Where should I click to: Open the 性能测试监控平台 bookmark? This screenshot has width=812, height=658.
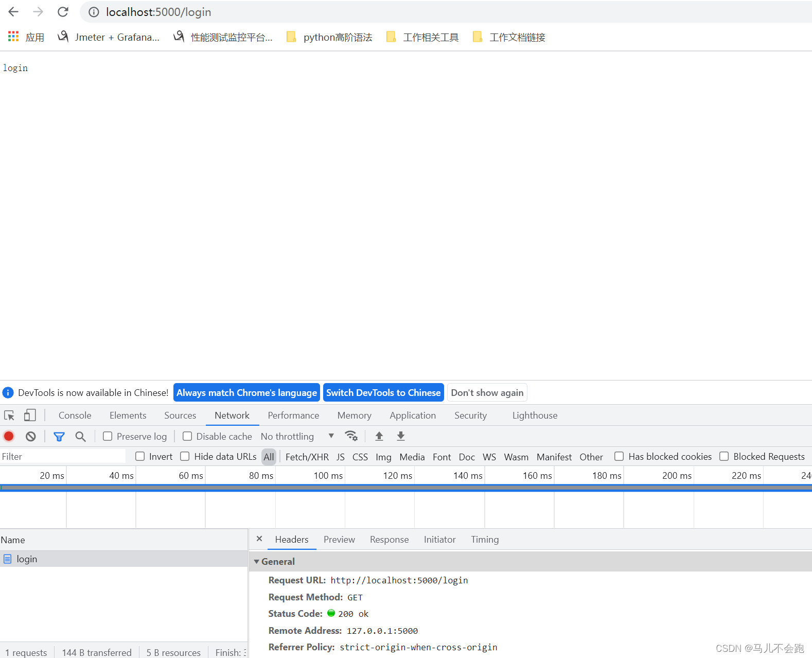pos(223,37)
